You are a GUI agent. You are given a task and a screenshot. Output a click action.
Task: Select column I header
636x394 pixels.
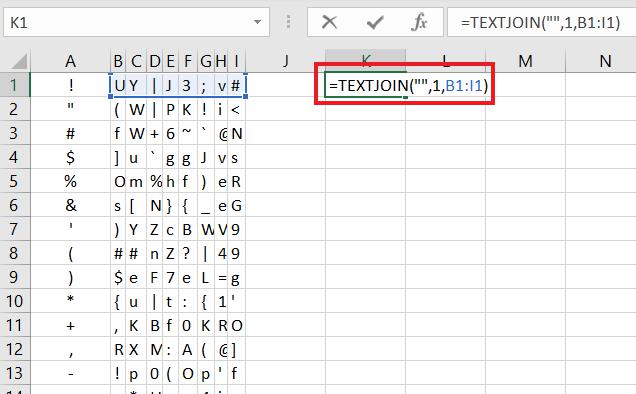[237, 61]
